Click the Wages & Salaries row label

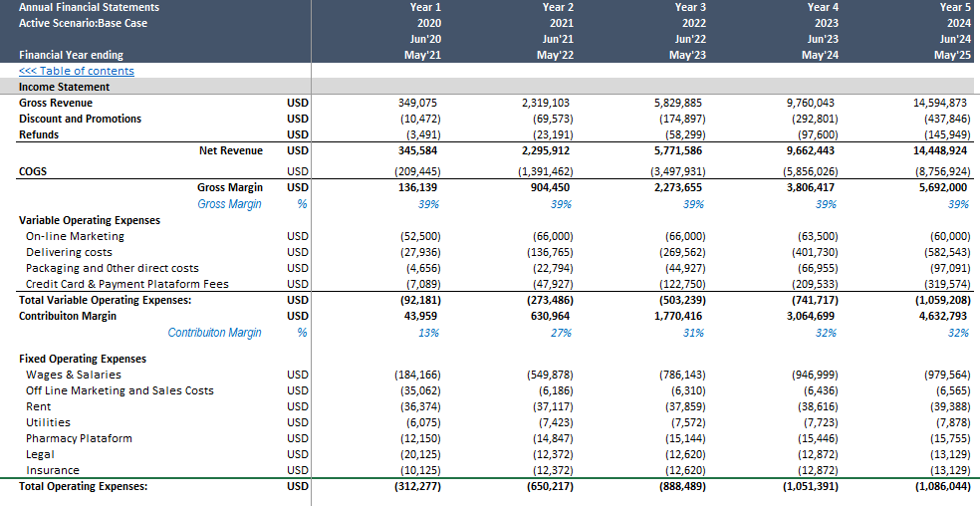74,375
